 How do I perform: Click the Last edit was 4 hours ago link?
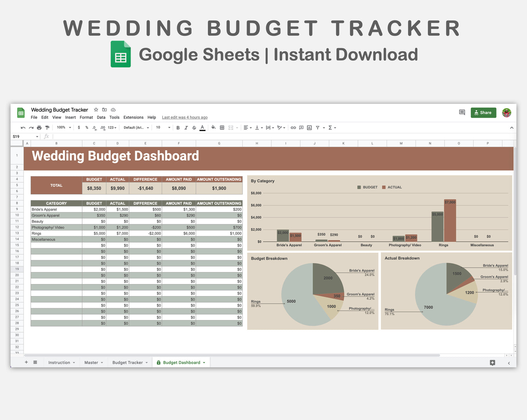(x=185, y=117)
